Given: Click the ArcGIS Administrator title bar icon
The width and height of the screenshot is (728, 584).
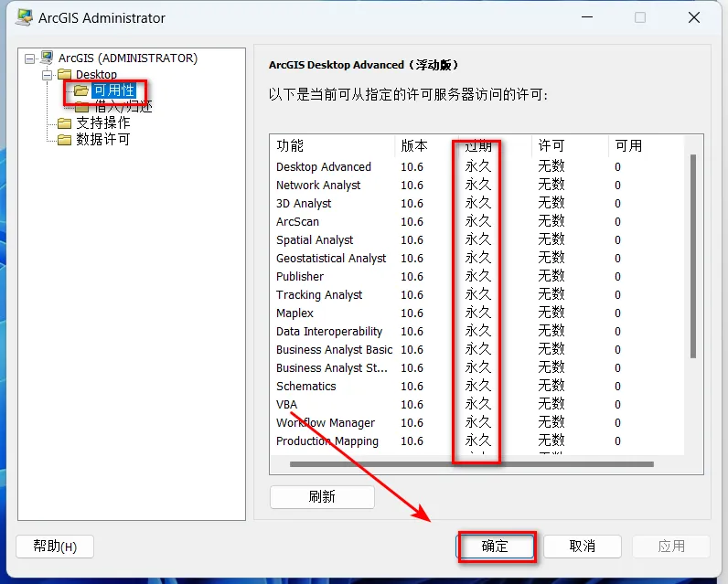Looking at the screenshot, I should click(x=24, y=17).
